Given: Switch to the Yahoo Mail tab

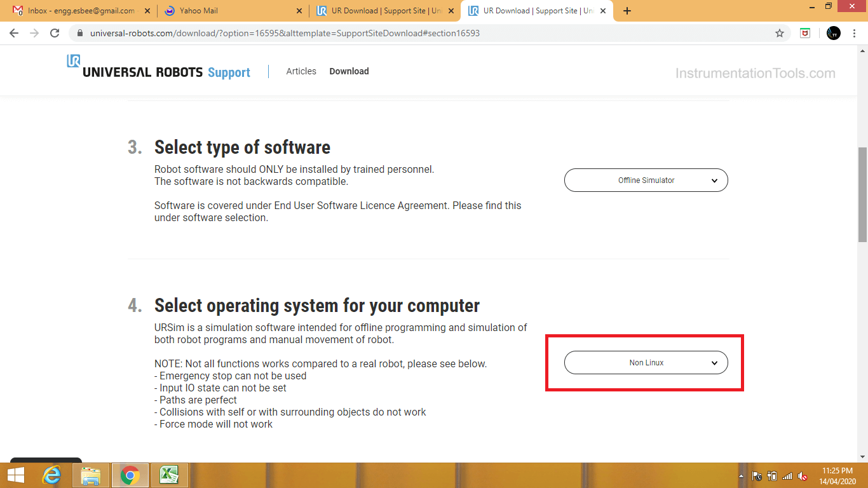Looking at the screenshot, I should click(232, 11).
